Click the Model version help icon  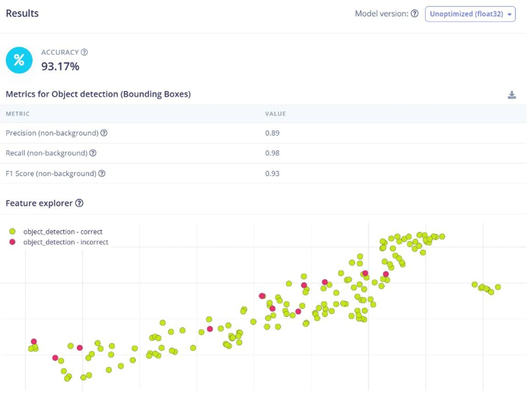414,14
